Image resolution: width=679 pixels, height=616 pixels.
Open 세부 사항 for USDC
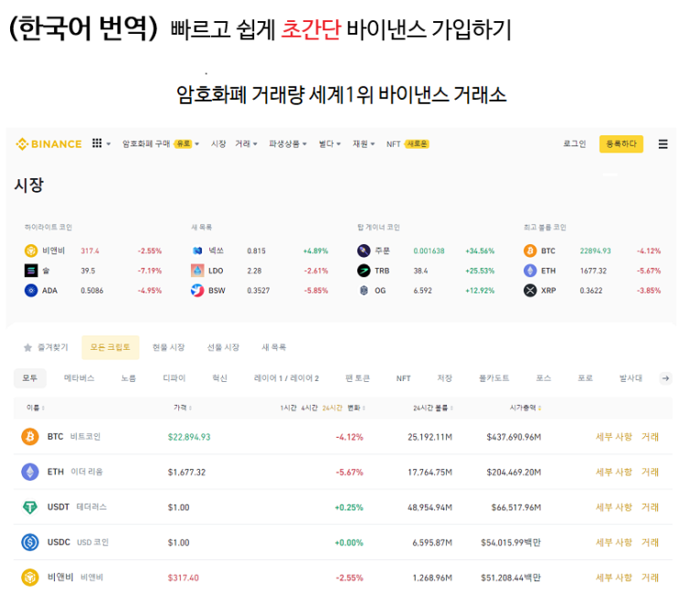613,542
